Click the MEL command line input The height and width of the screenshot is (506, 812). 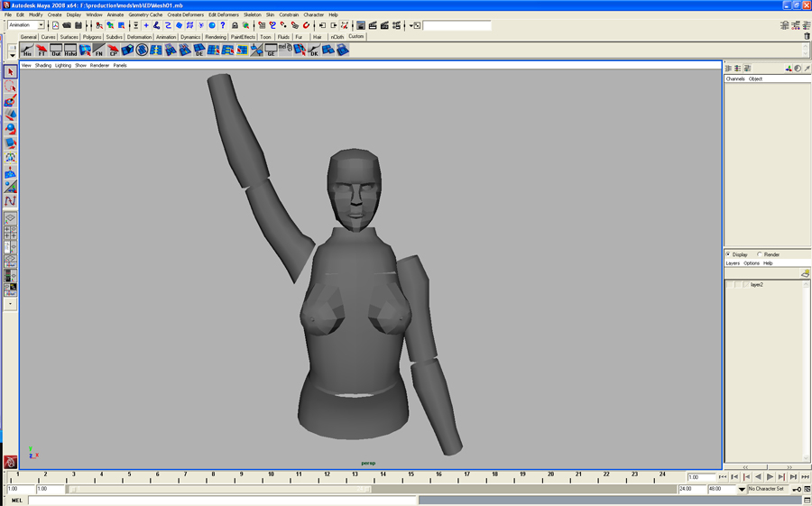222,501
